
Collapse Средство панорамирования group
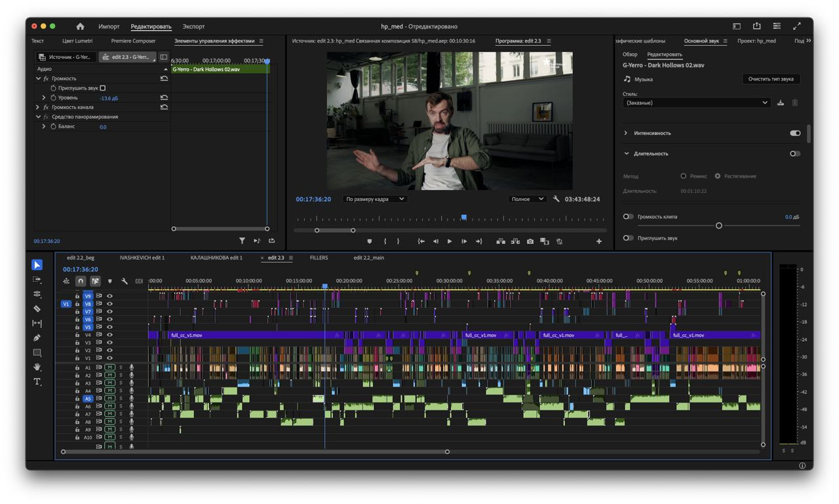(x=38, y=117)
